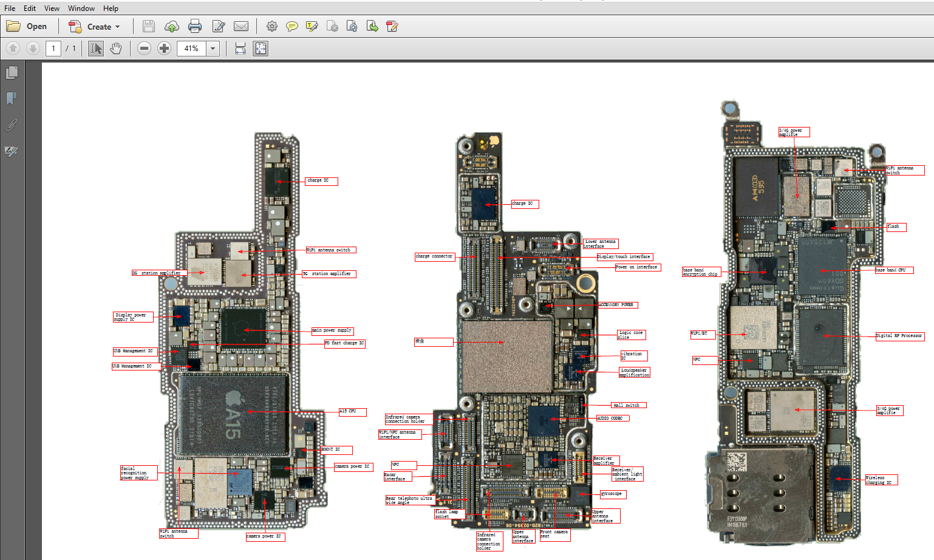Click the Print file icon
Viewport: 934px width, 560px height.
(x=195, y=26)
